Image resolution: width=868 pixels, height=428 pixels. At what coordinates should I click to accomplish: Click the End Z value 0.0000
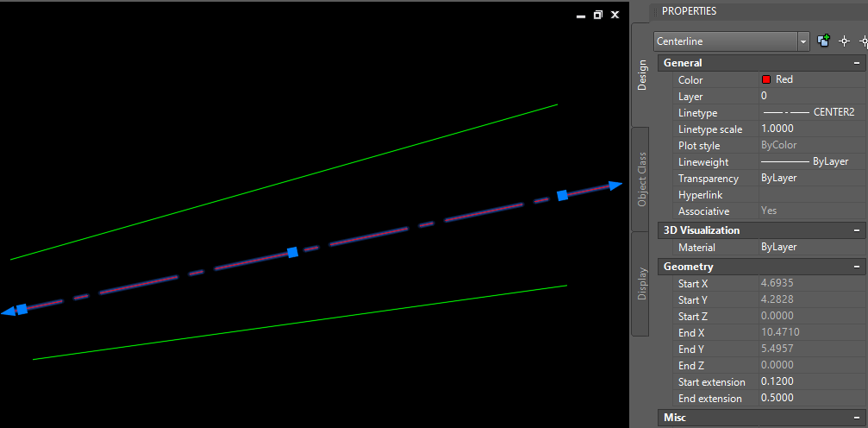click(x=777, y=365)
